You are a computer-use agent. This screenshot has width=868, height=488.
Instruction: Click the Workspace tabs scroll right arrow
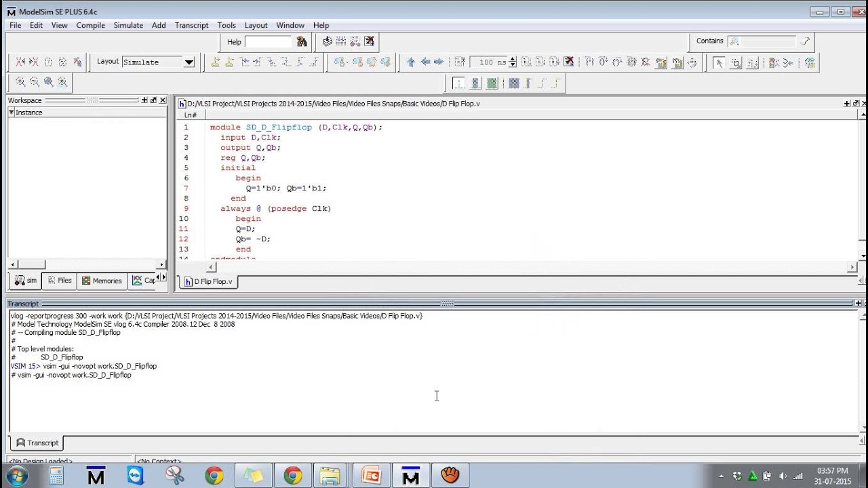pyautogui.click(x=163, y=277)
